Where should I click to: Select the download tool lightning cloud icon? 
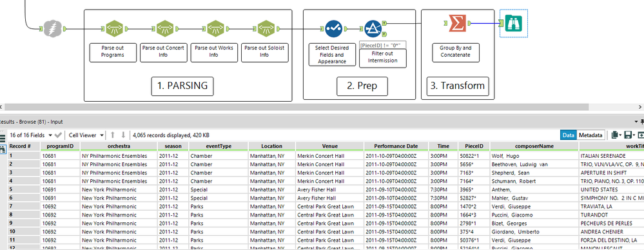pos(54,29)
